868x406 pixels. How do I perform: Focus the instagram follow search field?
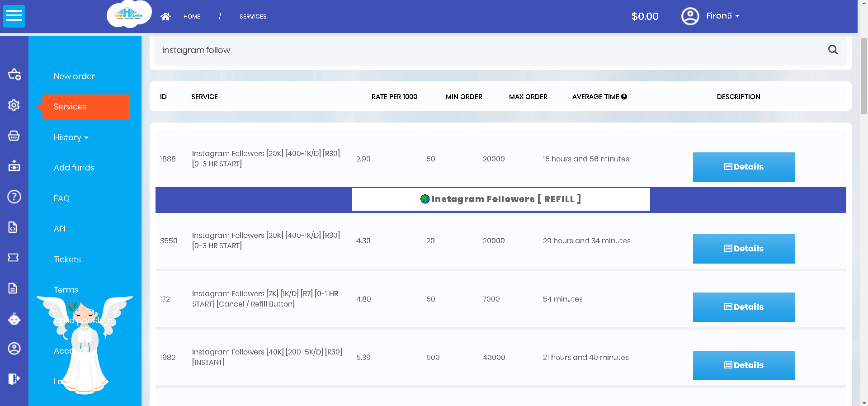coord(488,50)
